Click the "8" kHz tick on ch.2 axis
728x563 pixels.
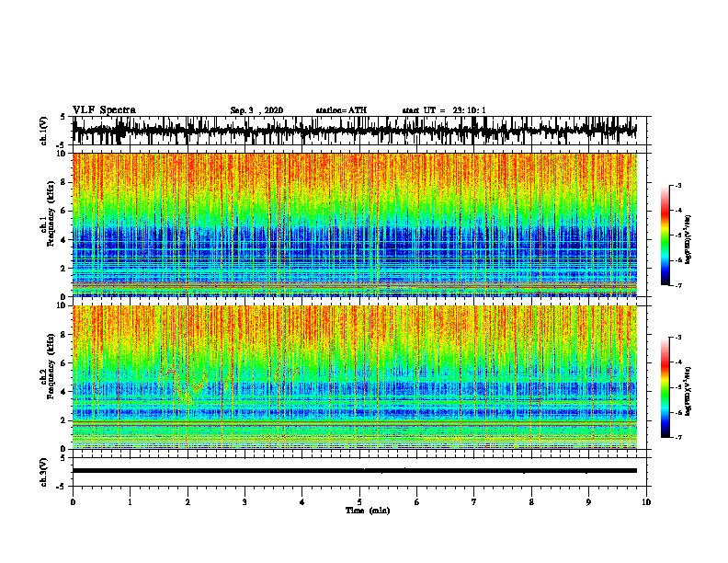(x=63, y=335)
